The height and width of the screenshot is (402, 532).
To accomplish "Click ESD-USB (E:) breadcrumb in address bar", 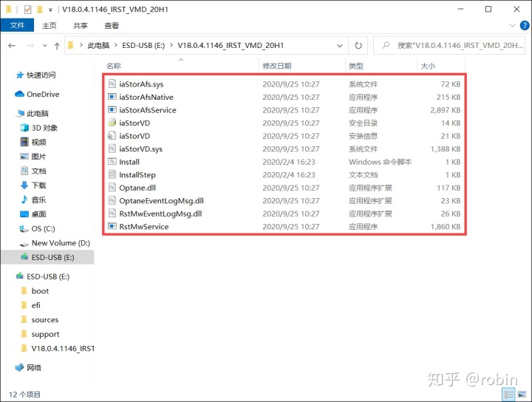I will click(143, 46).
